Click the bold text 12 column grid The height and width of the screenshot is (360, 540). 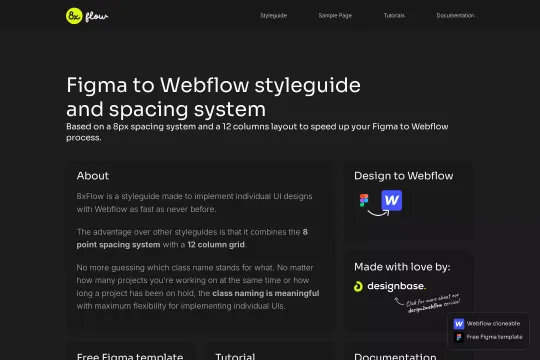pyautogui.click(x=216, y=245)
